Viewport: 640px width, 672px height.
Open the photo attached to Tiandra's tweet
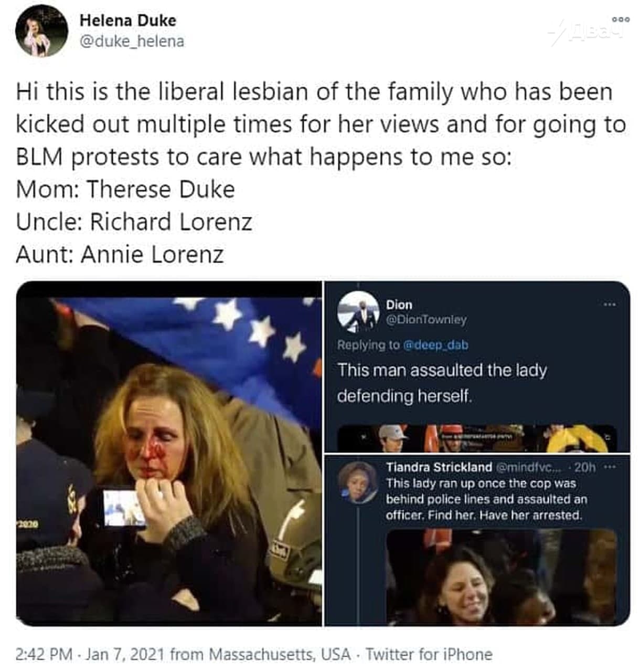[501, 576]
